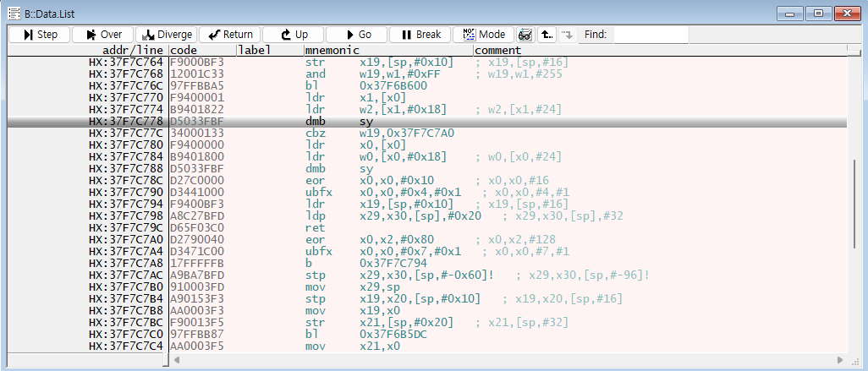Screen dimensions: 868x371
Task: Click into the Find input field
Action: tap(650, 35)
